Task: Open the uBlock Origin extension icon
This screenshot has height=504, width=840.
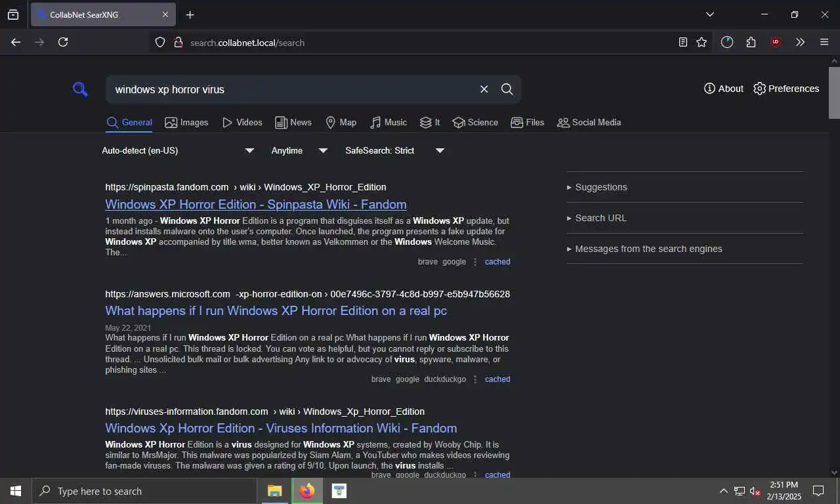Action: (x=776, y=42)
